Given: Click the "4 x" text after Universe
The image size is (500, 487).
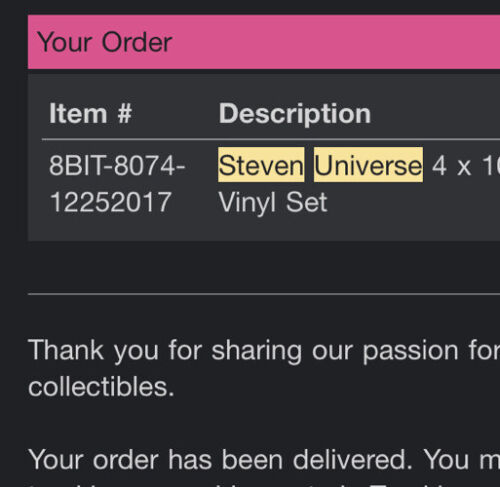Looking at the screenshot, I should pos(451,166).
